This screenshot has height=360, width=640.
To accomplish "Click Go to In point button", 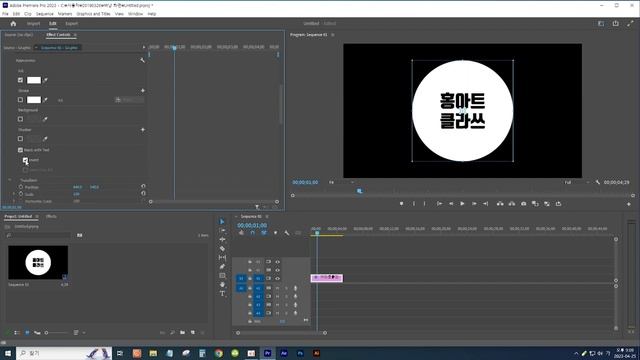I will [x=439, y=204].
